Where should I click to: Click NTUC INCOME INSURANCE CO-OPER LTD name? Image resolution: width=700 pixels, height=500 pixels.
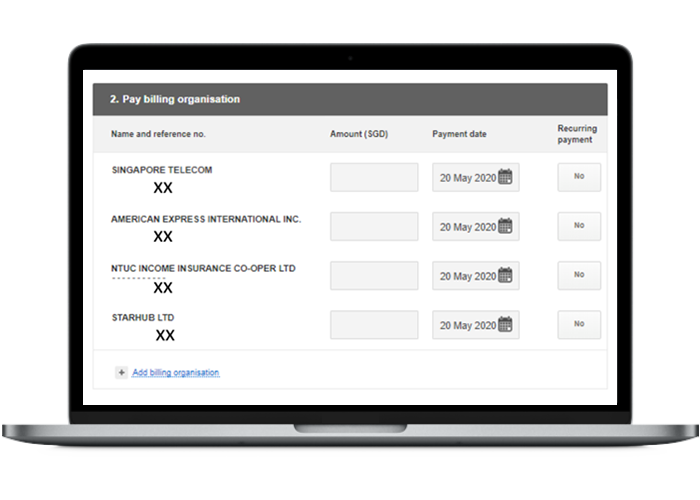203,268
